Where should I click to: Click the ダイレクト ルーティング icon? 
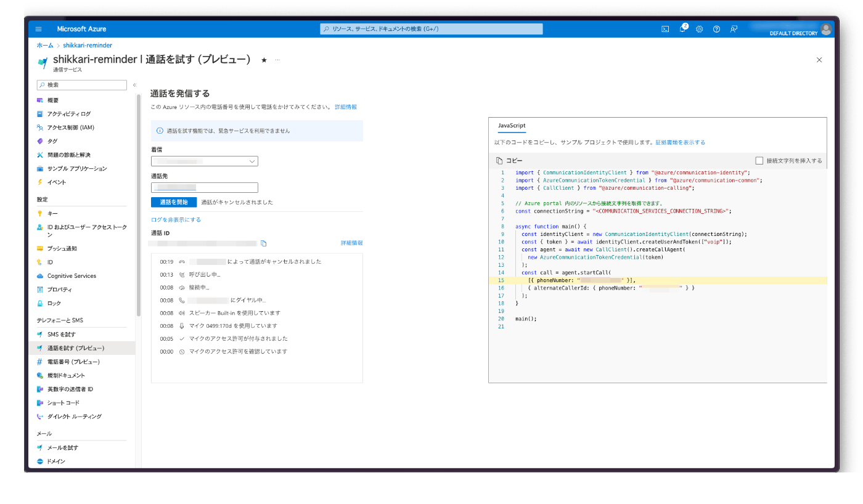tap(40, 417)
